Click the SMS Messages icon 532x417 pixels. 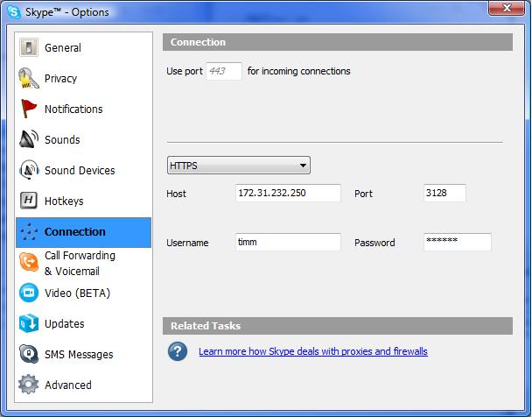[x=29, y=354]
